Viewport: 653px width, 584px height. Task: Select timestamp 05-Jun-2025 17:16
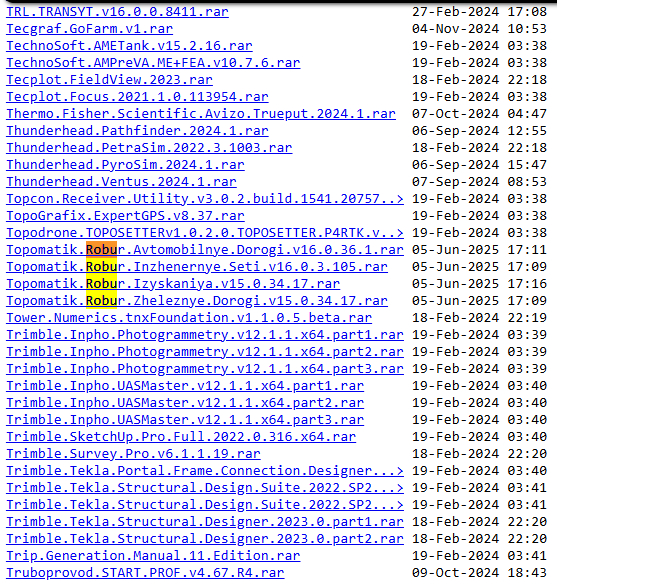(x=479, y=284)
